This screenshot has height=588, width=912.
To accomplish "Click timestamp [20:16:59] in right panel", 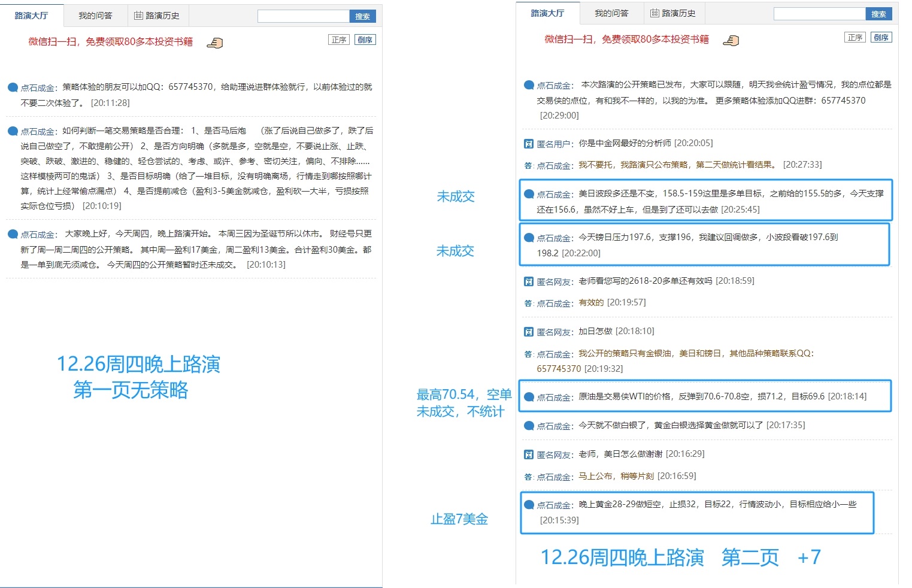I will coord(677,476).
